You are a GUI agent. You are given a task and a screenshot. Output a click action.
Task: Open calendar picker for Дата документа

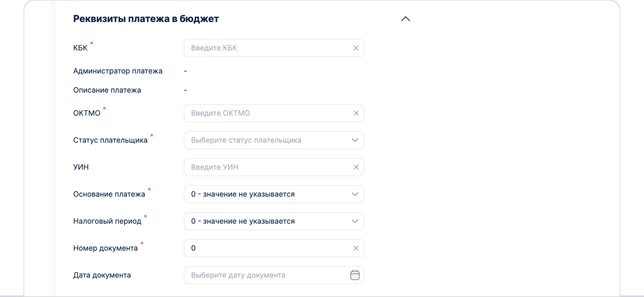pyautogui.click(x=355, y=275)
